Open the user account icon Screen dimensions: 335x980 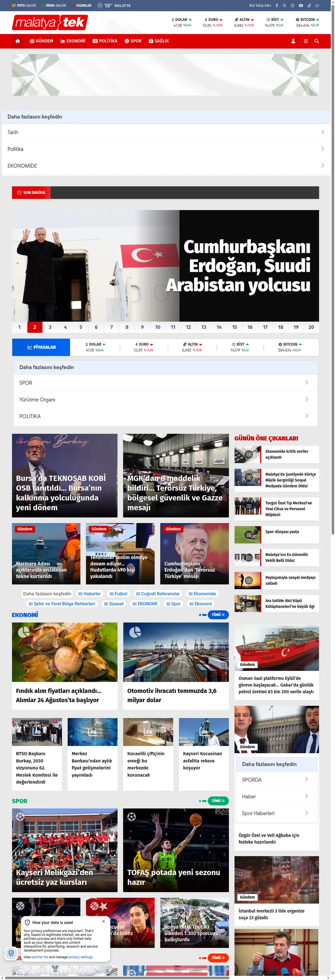click(x=293, y=41)
